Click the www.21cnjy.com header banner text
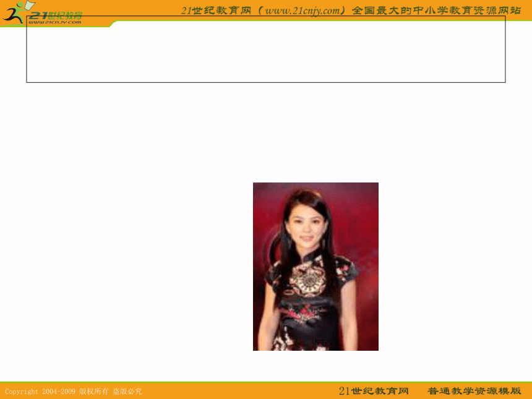Viewport: 532px width, 399px height. pyautogui.click(x=351, y=11)
